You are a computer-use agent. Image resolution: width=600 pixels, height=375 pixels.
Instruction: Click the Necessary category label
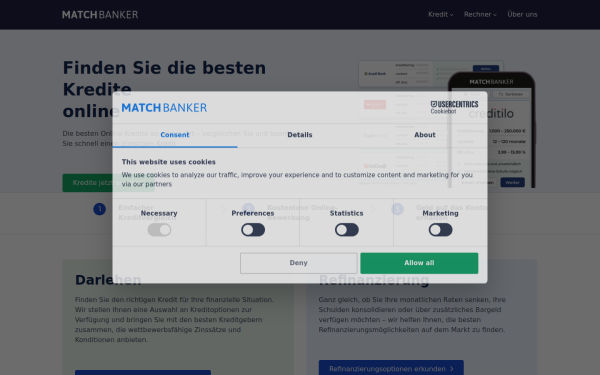point(159,214)
